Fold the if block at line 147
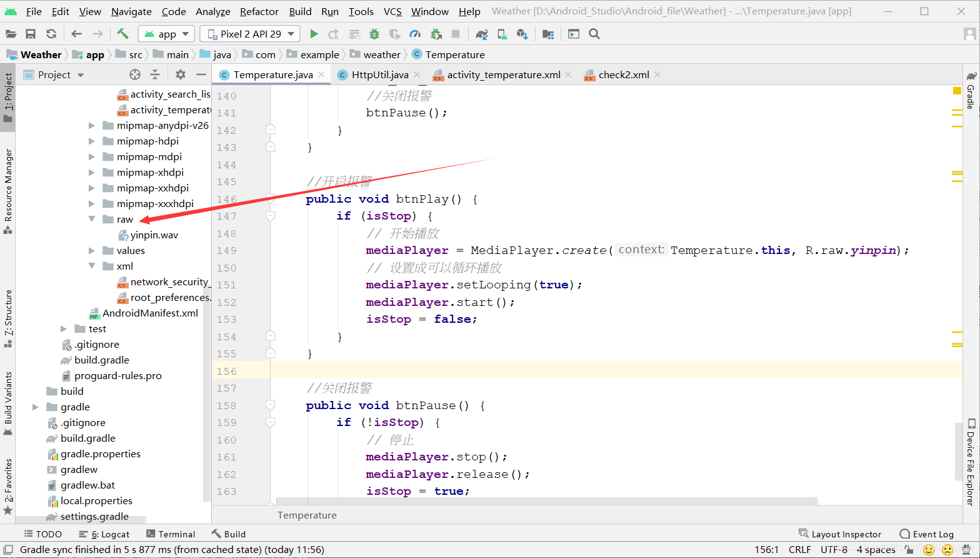 pos(271,216)
